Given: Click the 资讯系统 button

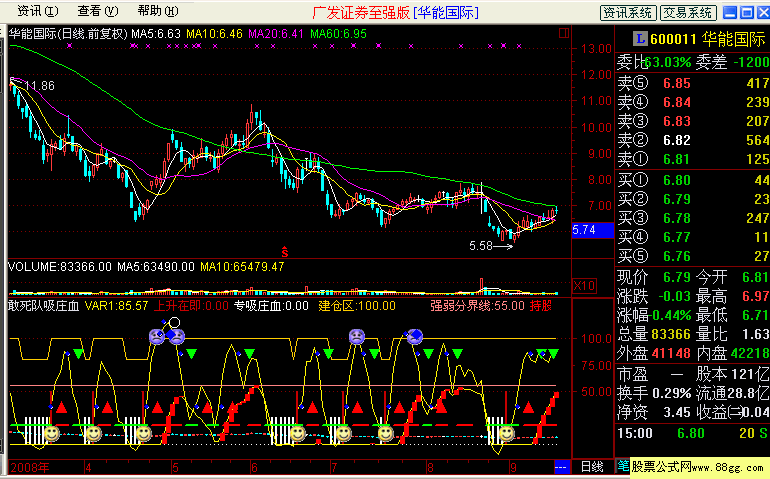Looking at the screenshot, I should (x=628, y=13).
